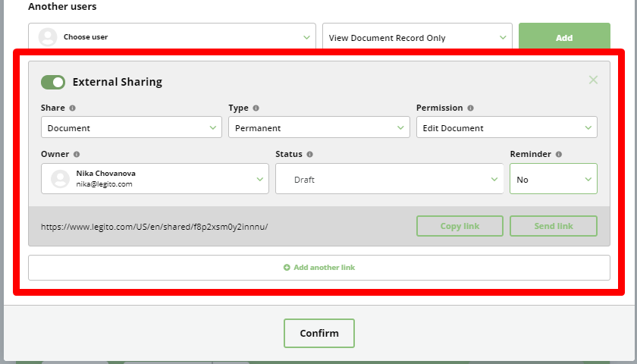Viewport: 637px width, 364px height.
Task: Click the Choose user avatar icon
Action: click(x=48, y=37)
